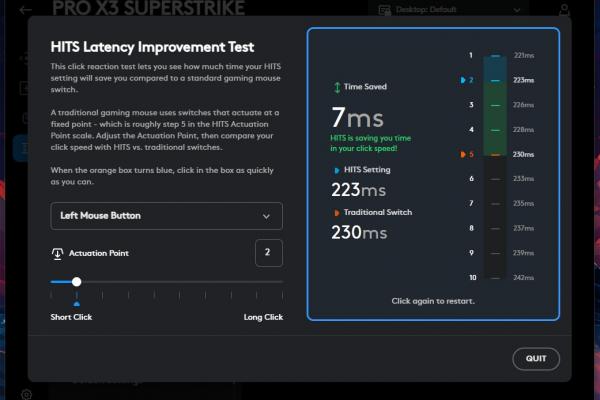Screen dimensions: 600x400
Task: Click the 221ms value at step 1
Action: pyautogui.click(x=524, y=56)
